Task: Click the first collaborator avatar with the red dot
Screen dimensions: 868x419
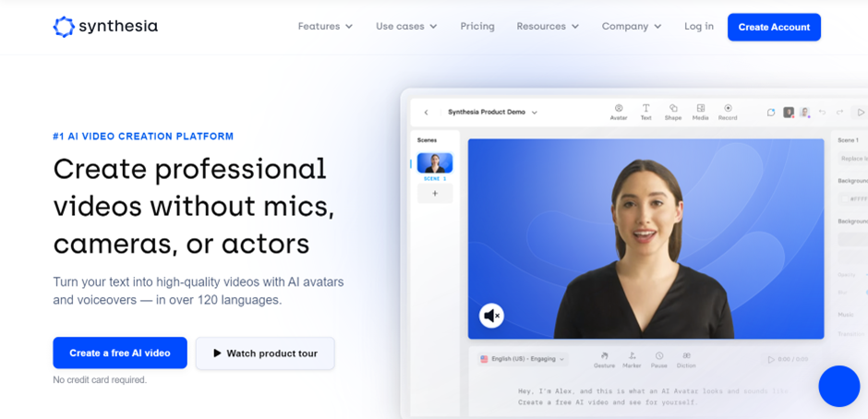Action: [x=789, y=113]
